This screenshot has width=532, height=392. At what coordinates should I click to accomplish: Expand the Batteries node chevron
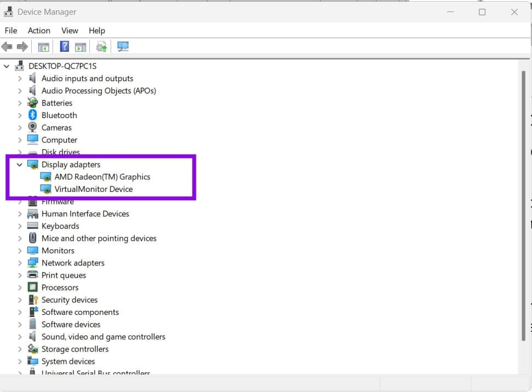click(x=20, y=103)
